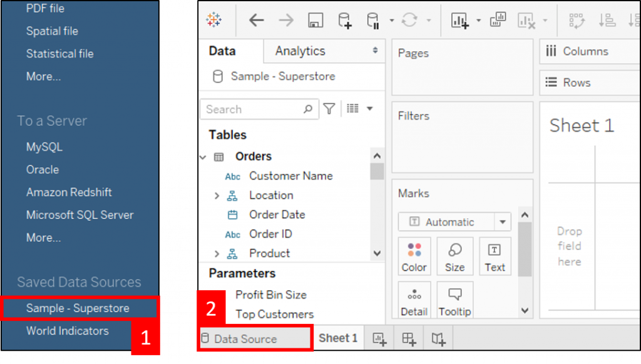Open World Indicators saved data source

tap(68, 331)
